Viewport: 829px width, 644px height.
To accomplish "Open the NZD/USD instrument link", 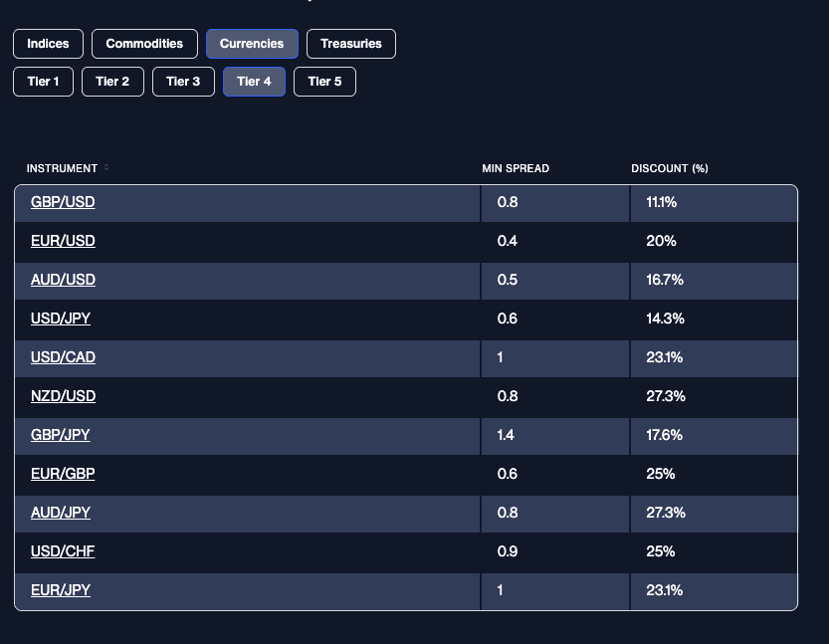I will (63, 396).
